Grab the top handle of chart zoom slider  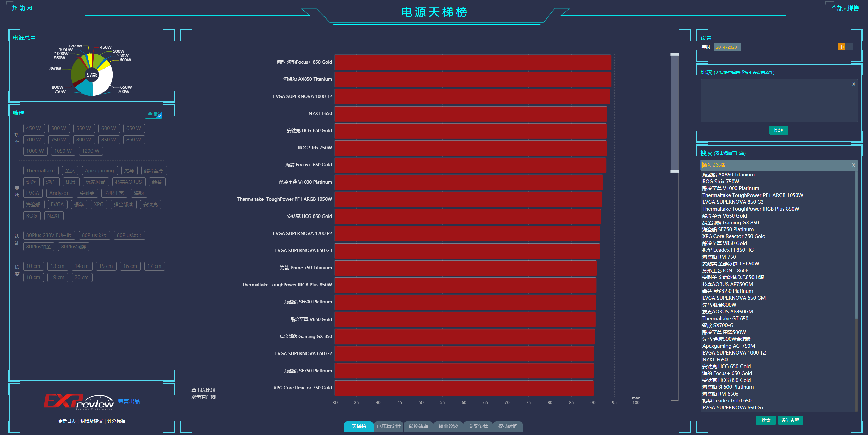point(674,54)
